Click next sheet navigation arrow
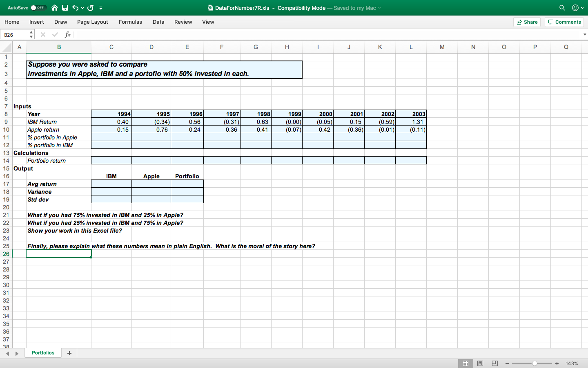This screenshot has width=588, height=368. (17, 353)
